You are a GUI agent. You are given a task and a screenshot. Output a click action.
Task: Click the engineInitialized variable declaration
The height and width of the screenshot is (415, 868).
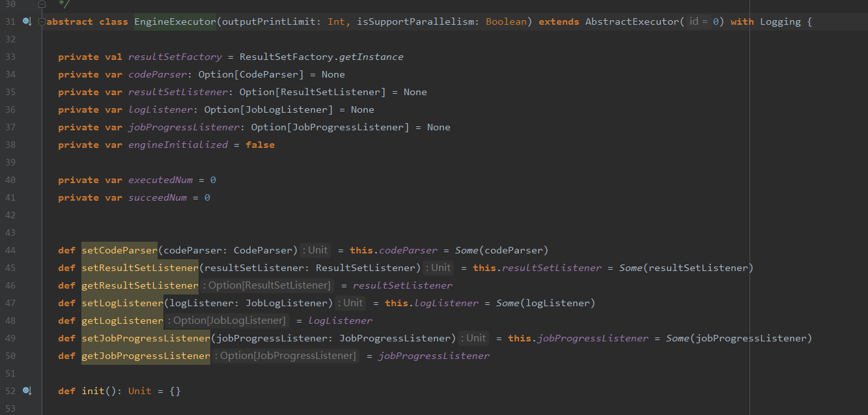178,145
